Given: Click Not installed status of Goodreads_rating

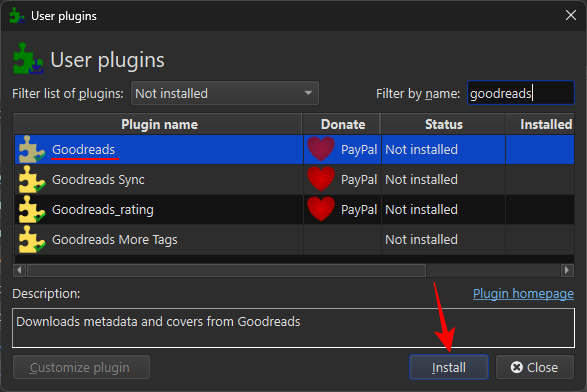Looking at the screenshot, I should point(422,210).
